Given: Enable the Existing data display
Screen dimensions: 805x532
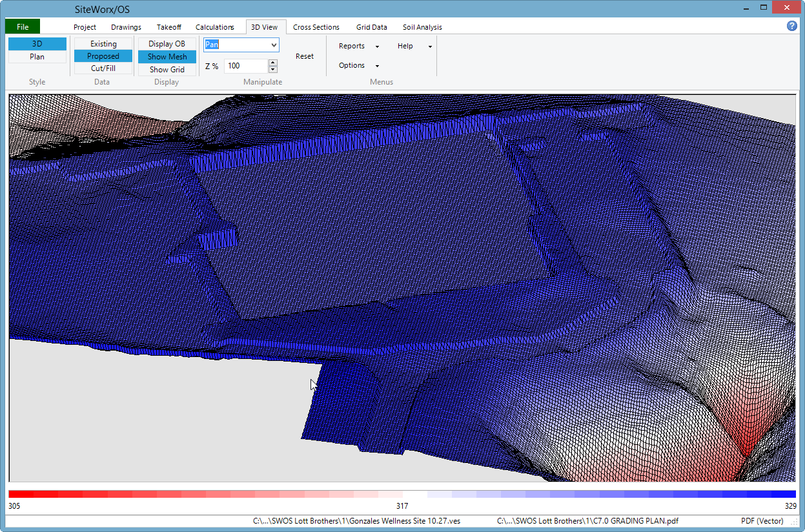Looking at the screenshot, I should click(x=103, y=43).
